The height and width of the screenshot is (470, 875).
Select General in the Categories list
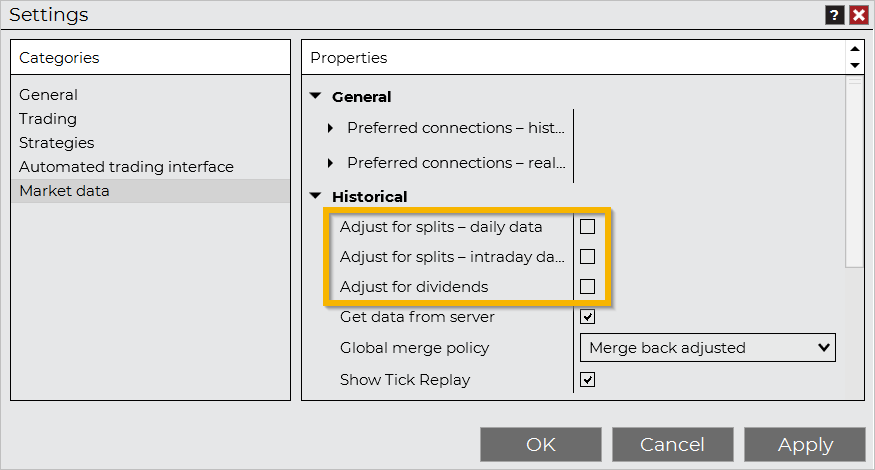[x=150, y=95]
